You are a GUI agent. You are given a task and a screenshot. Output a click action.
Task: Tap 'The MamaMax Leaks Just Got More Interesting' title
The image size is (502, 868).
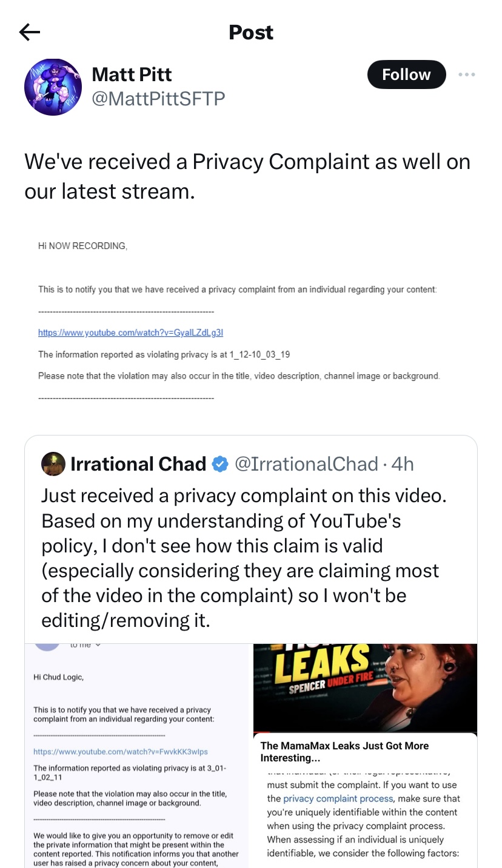344,752
